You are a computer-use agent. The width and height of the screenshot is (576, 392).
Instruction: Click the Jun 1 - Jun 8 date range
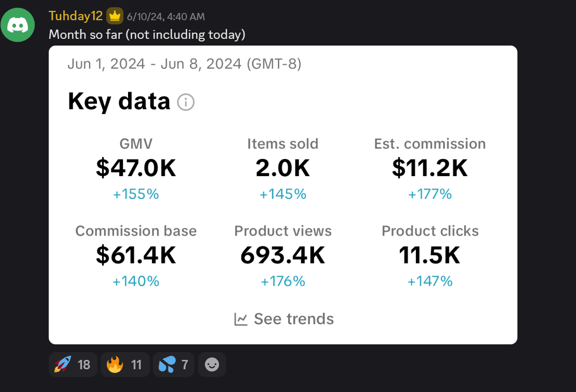pyautogui.click(x=184, y=64)
